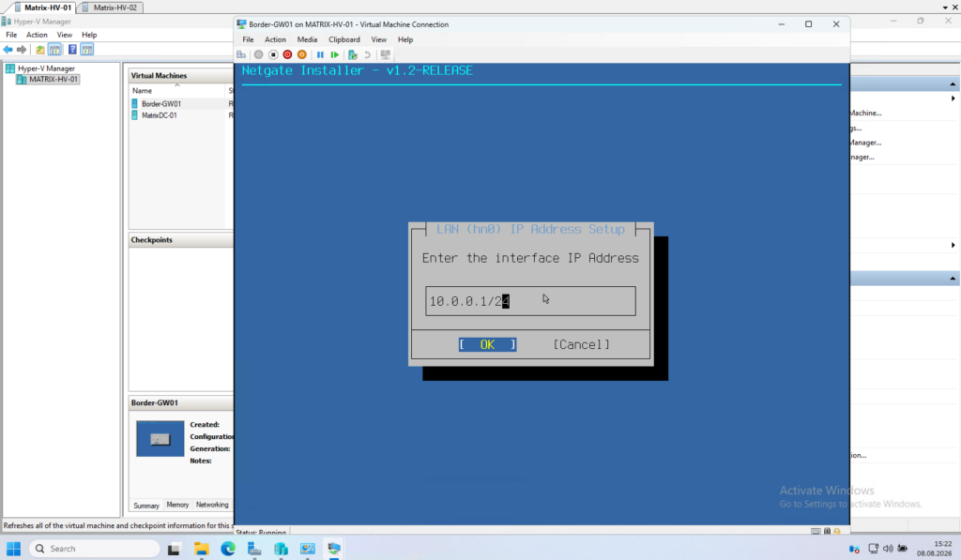Collapse the upper Actions pane section arrow
This screenshot has height=560, width=961.
tap(953, 83)
